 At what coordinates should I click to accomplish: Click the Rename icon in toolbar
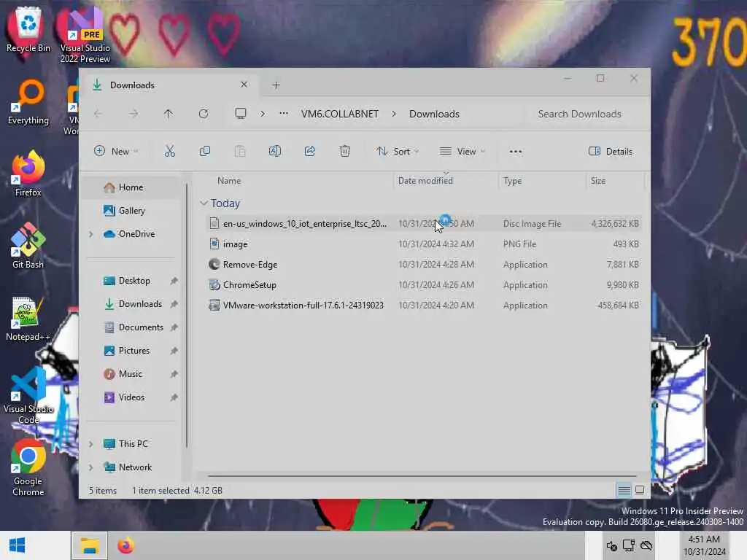coord(275,152)
